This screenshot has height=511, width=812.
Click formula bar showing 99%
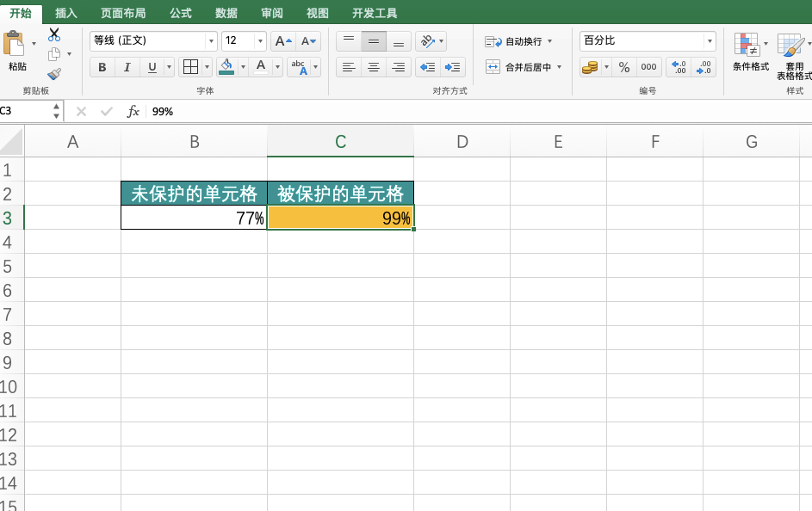[480, 111]
